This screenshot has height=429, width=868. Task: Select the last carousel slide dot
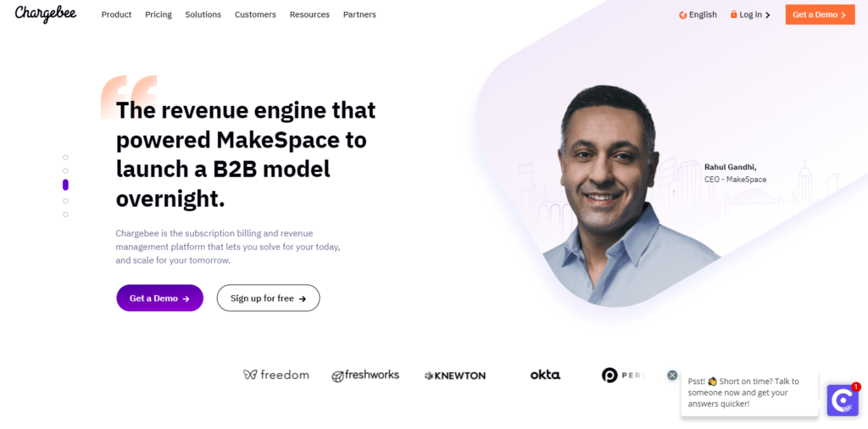click(x=65, y=214)
